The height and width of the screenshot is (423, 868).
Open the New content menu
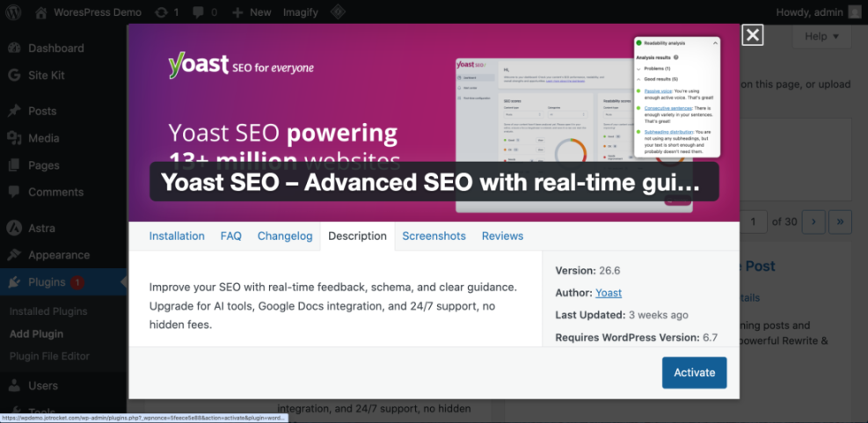[x=252, y=12]
